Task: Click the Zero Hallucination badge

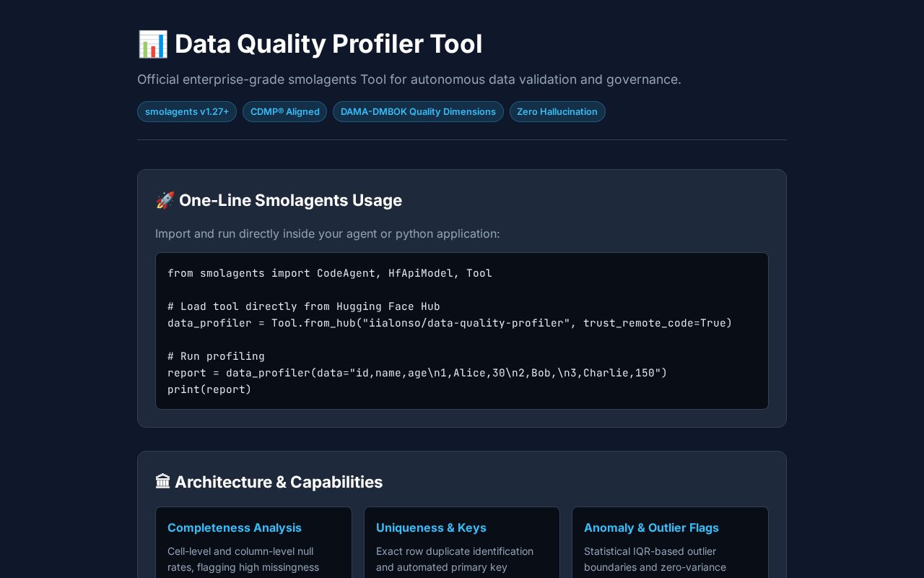Action: [557, 112]
